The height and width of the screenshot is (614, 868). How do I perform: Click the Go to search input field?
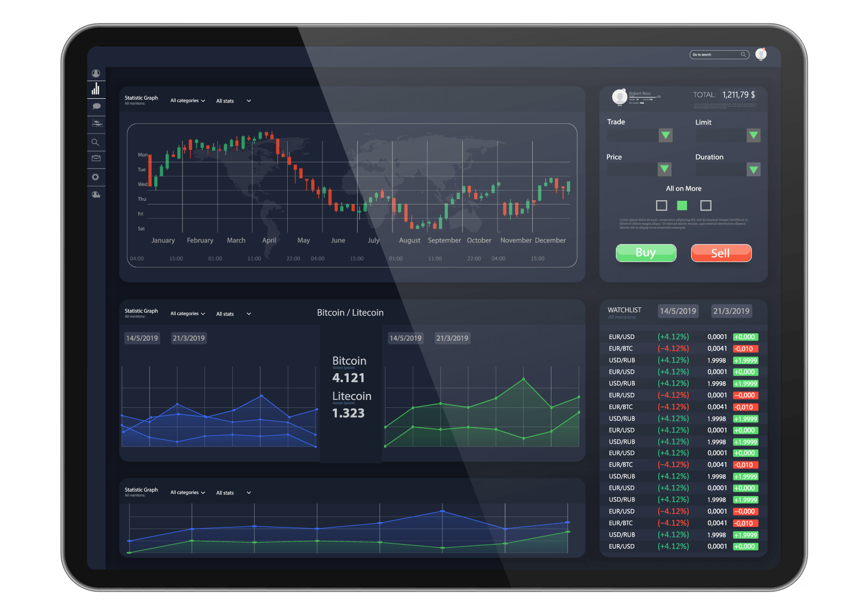click(719, 54)
